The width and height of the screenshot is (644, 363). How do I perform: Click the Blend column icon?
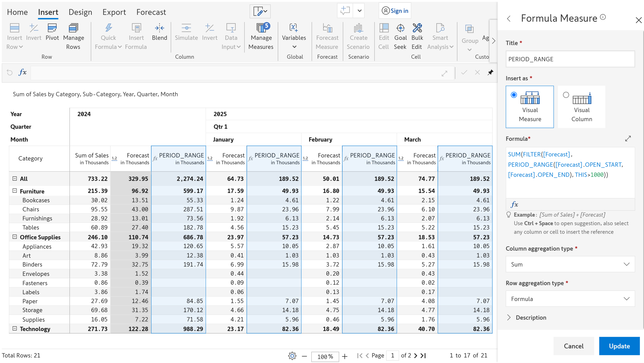click(159, 28)
